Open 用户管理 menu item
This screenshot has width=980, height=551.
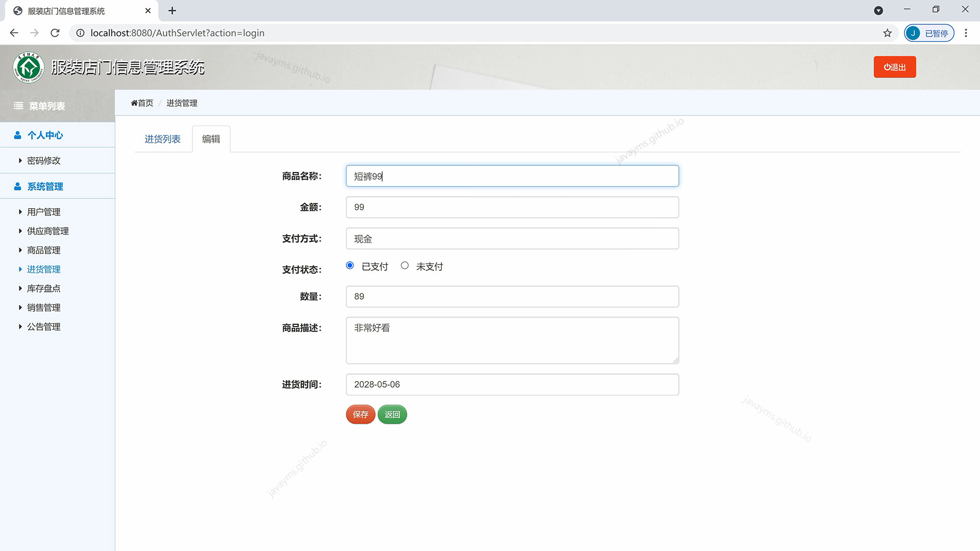coord(44,212)
